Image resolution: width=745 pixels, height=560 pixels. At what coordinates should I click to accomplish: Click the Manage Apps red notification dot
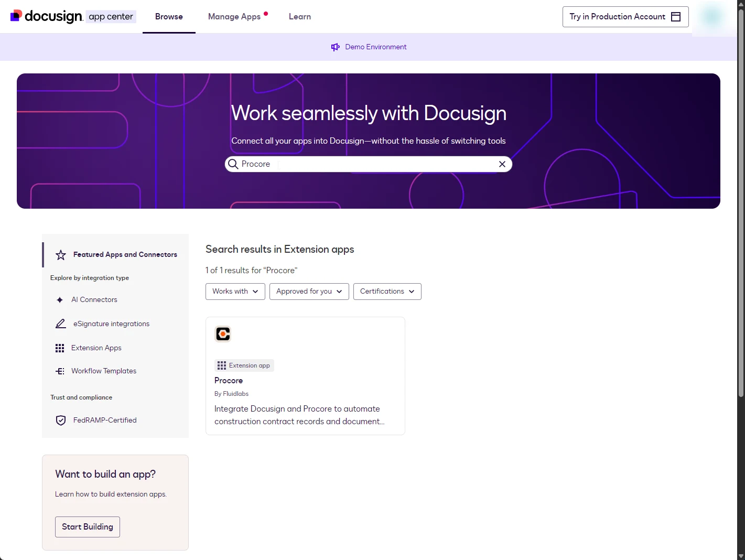266,14
